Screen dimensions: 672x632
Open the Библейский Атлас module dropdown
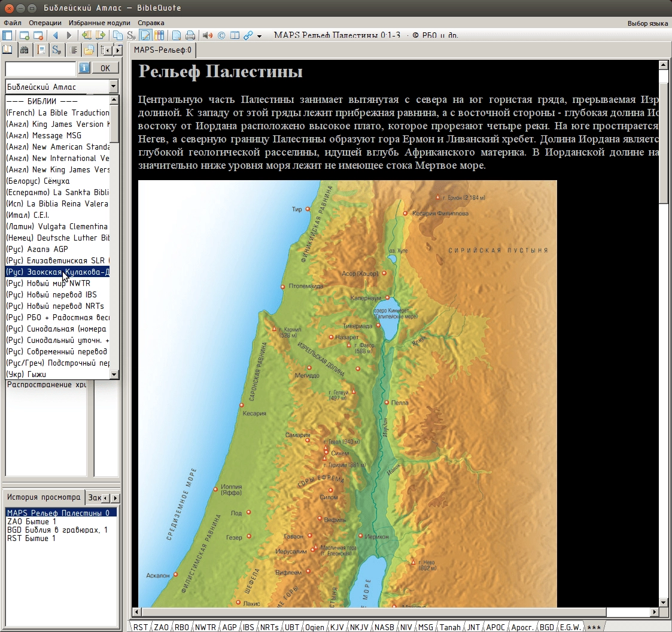(113, 87)
